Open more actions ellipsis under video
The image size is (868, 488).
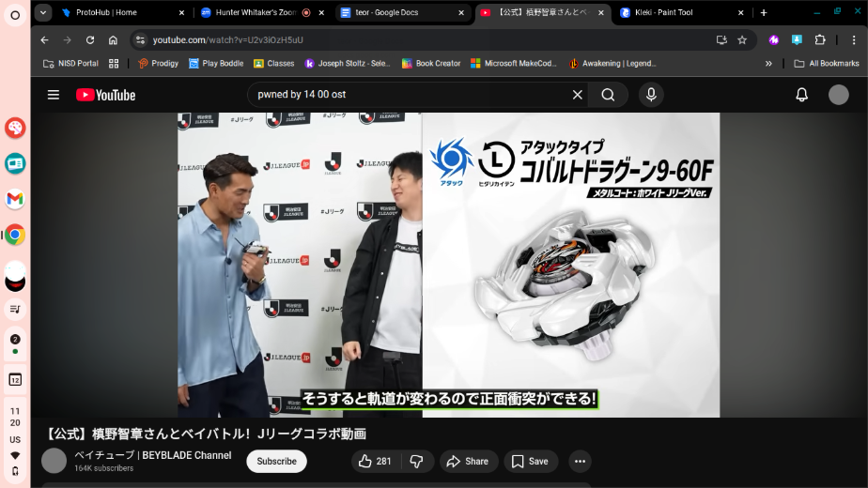(x=580, y=461)
